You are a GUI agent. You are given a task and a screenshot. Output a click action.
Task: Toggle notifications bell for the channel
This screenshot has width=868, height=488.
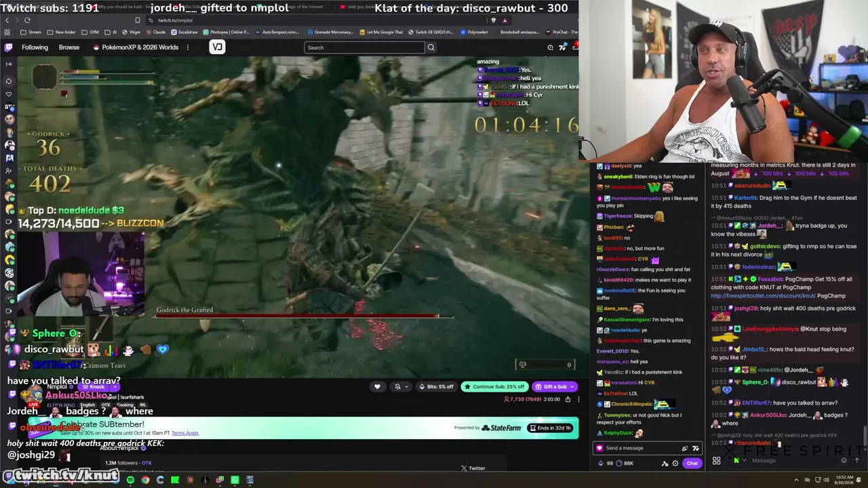click(x=397, y=386)
